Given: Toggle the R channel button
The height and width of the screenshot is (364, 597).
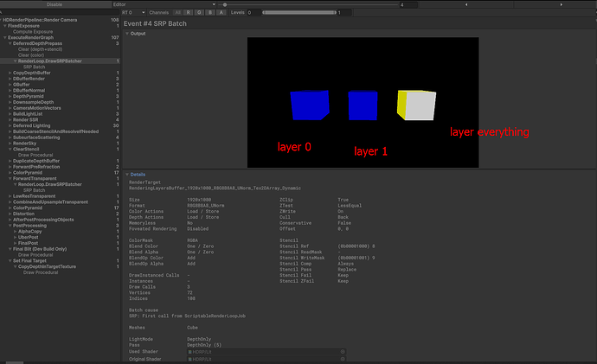Looking at the screenshot, I should (189, 13).
